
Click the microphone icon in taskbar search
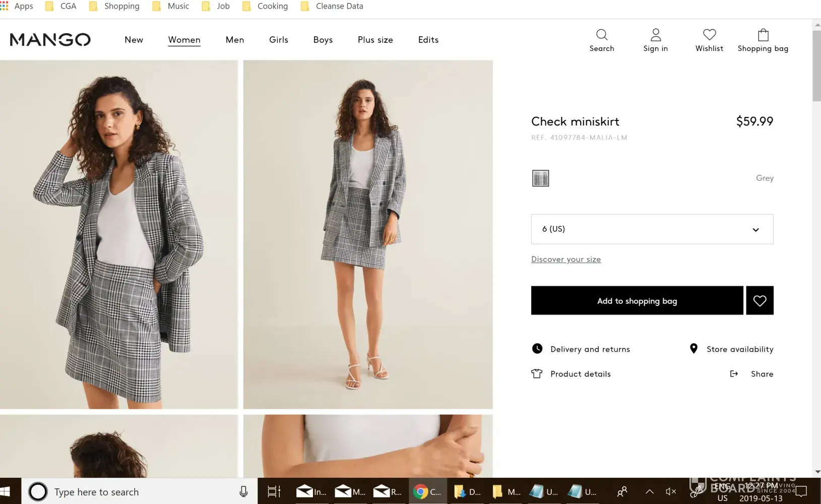tap(243, 491)
